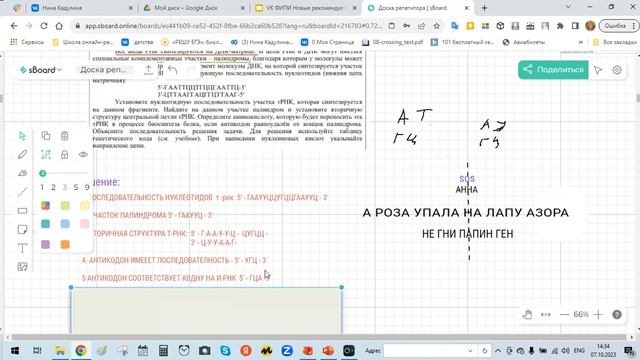The width and height of the screenshot is (640, 360).
Task: Pick the light blue color swatch
Action: [x=65, y=224]
